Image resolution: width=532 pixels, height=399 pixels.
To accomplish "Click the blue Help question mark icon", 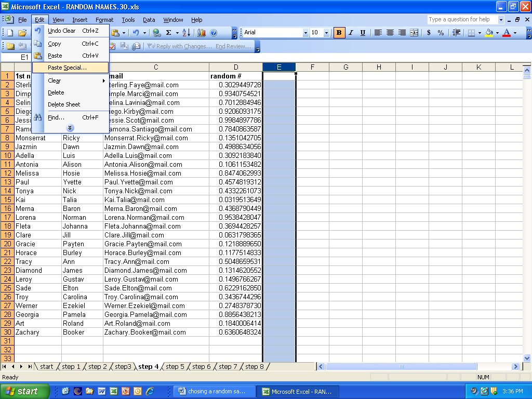I will (x=214, y=33).
